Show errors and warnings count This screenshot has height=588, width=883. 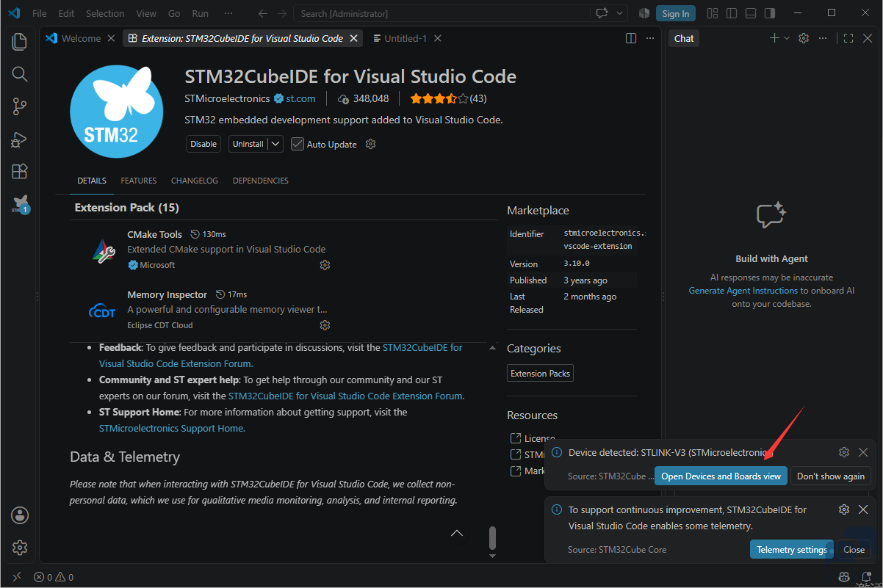pyautogui.click(x=54, y=577)
